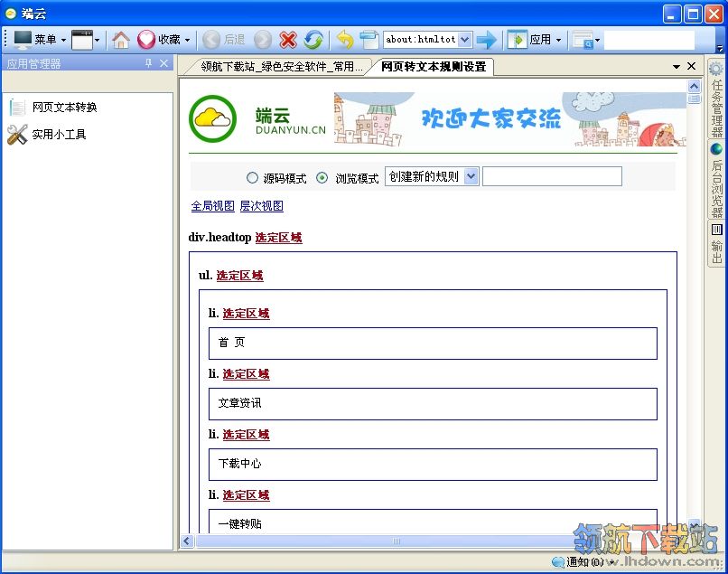Open the 层次视图 link
Viewport: 728px width, 574px height.
(261, 206)
